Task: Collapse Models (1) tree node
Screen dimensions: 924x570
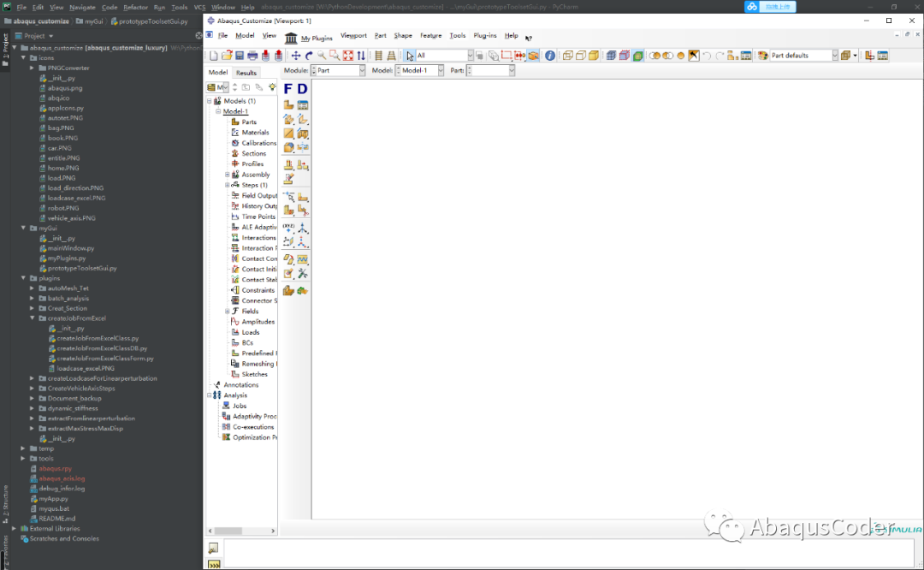Action: click(210, 101)
